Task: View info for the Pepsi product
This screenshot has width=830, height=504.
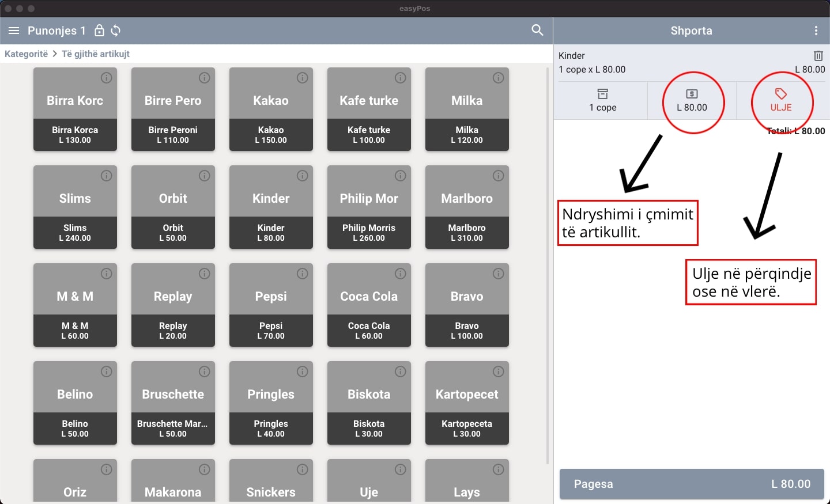Action: point(303,274)
